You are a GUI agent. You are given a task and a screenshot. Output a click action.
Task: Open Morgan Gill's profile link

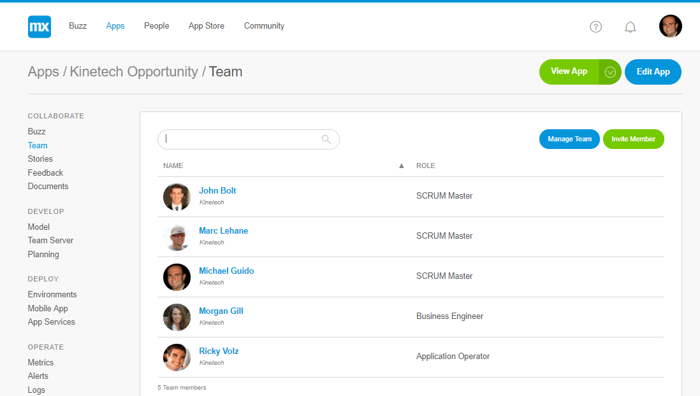point(221,311)
